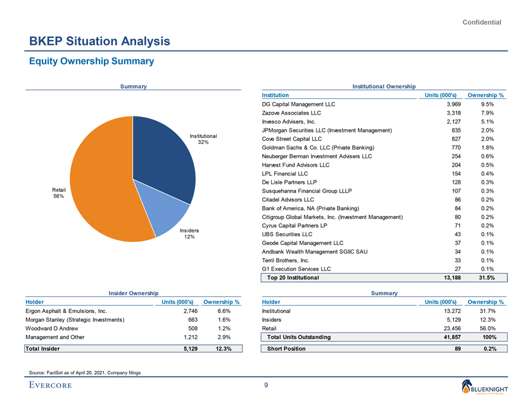Click the Confidential label at top
The width and height of the screenshot is (532, 411).
pos(482,22)
